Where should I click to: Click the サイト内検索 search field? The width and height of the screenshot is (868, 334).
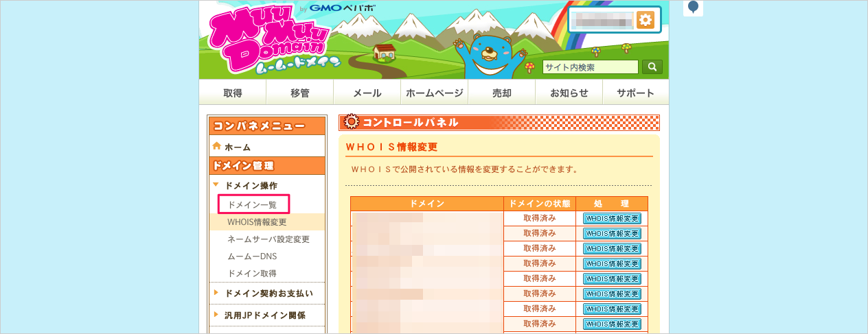[x=591, y=67]
